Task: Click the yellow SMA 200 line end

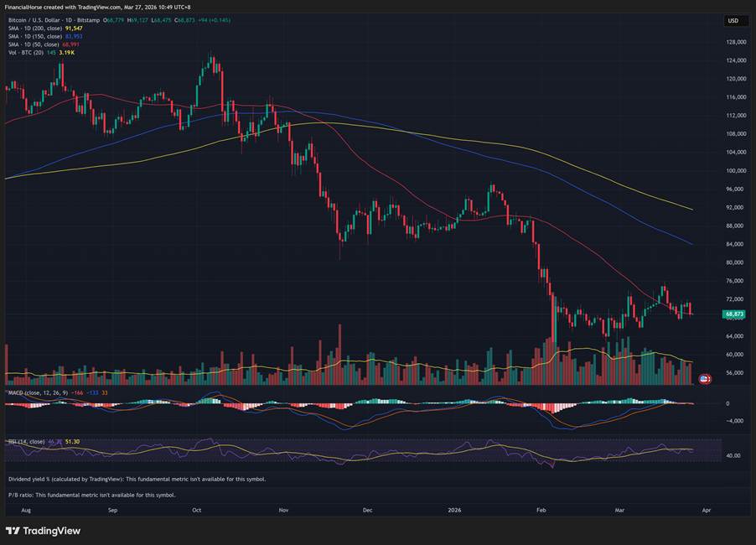Action: point(691,209)
